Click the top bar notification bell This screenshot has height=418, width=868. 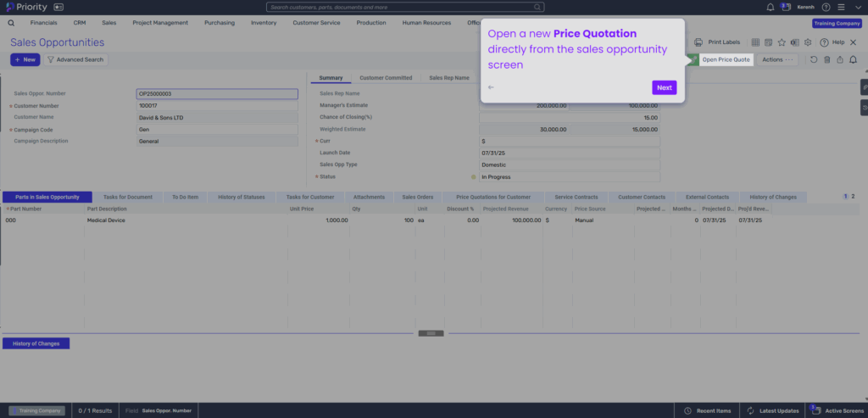770,7
